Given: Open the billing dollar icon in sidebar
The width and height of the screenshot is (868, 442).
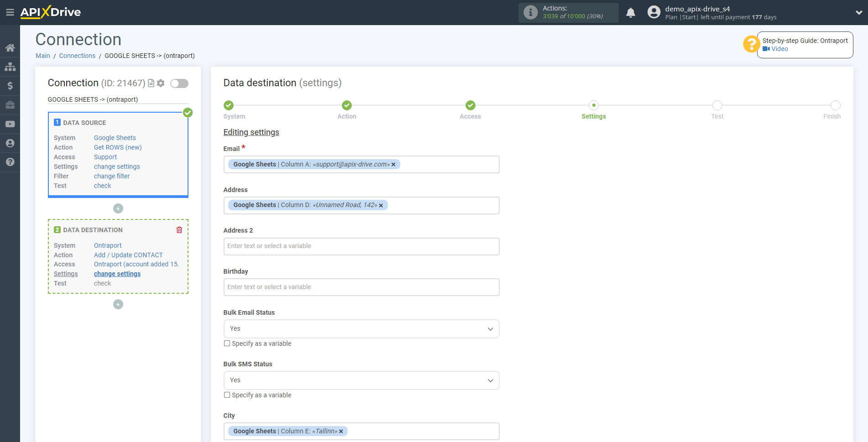Looking at the screenshot, I should click(10, 86).
